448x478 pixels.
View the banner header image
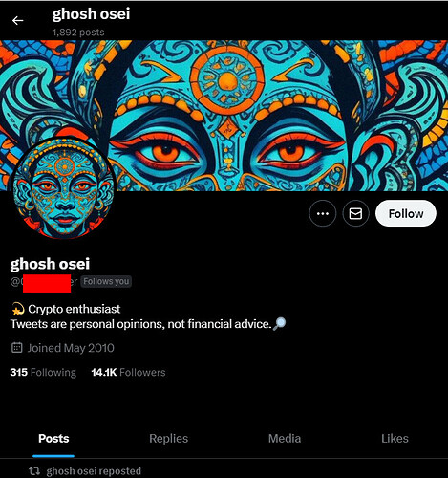224,116
